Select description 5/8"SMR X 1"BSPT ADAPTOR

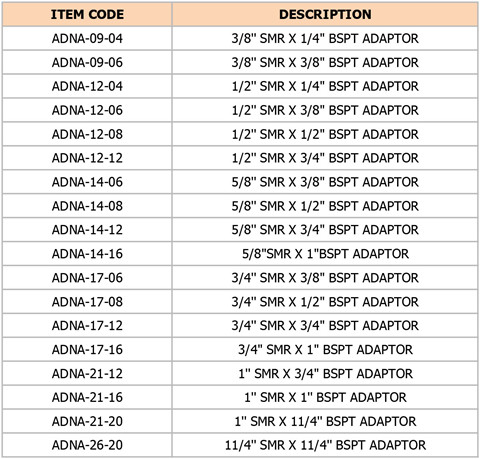325,254
